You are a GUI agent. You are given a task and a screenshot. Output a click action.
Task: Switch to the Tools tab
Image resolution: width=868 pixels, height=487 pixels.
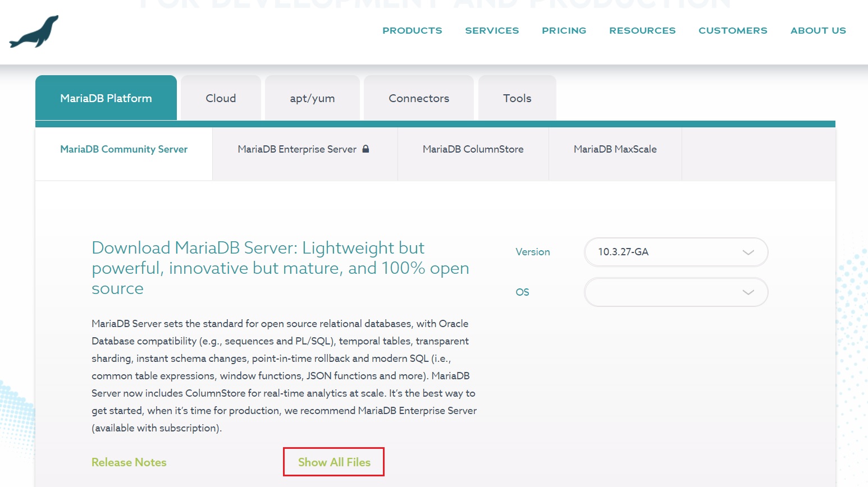pyautogui.click(x=517, y=98)
